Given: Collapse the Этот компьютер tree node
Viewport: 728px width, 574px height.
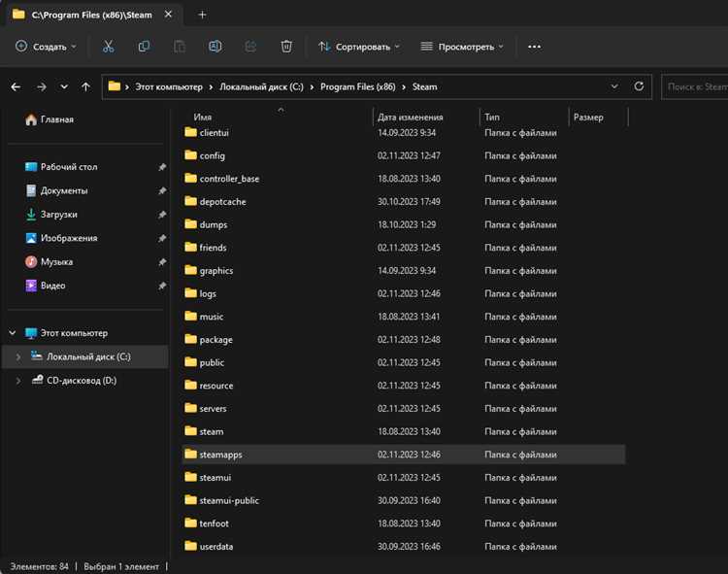Looking at the screenshot, I should point(13,333).
